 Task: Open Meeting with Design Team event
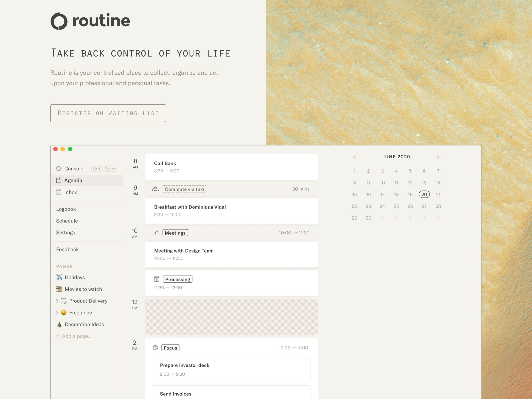click(232, 254)
